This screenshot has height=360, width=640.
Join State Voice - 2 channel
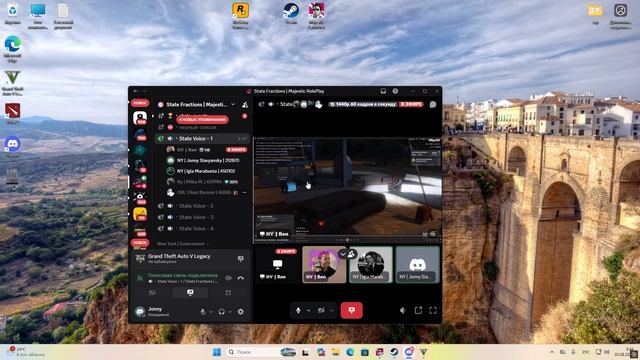(x=202, y=206)
